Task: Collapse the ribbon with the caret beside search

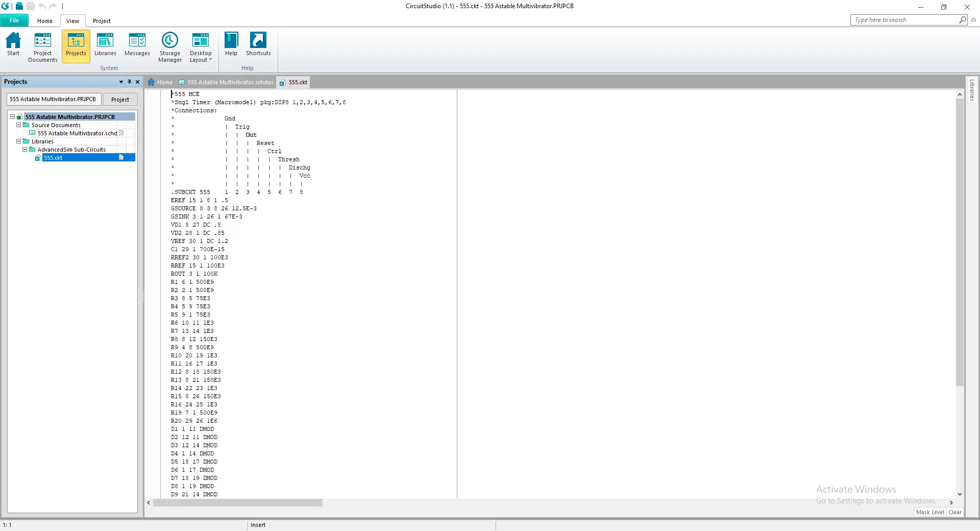Action: point(973,20)
